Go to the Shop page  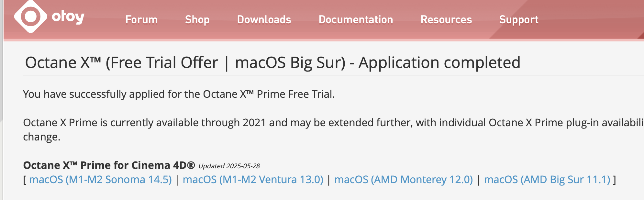pos(197,20)
